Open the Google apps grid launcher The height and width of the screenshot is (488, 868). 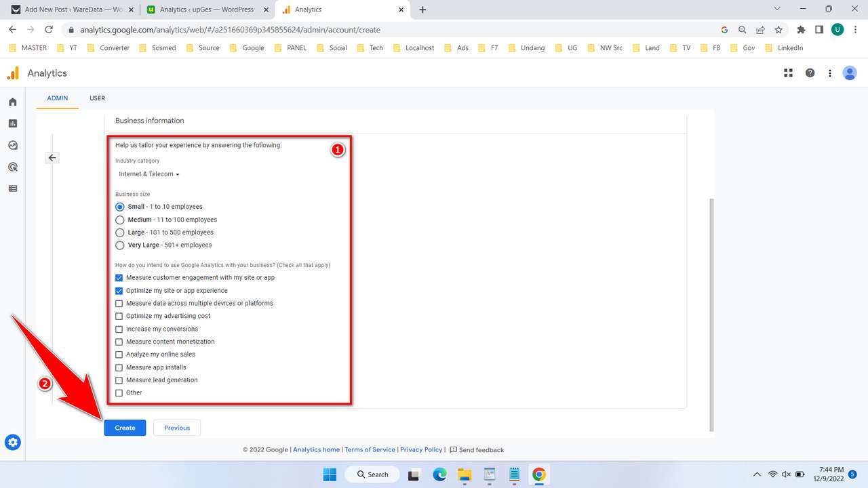788,73
